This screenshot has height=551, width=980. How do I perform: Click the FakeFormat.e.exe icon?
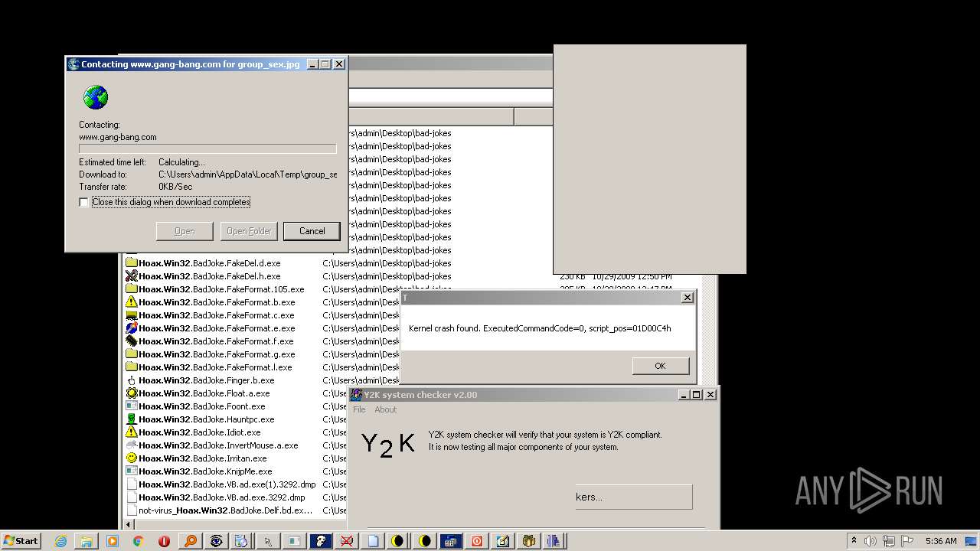click(132, 328)
